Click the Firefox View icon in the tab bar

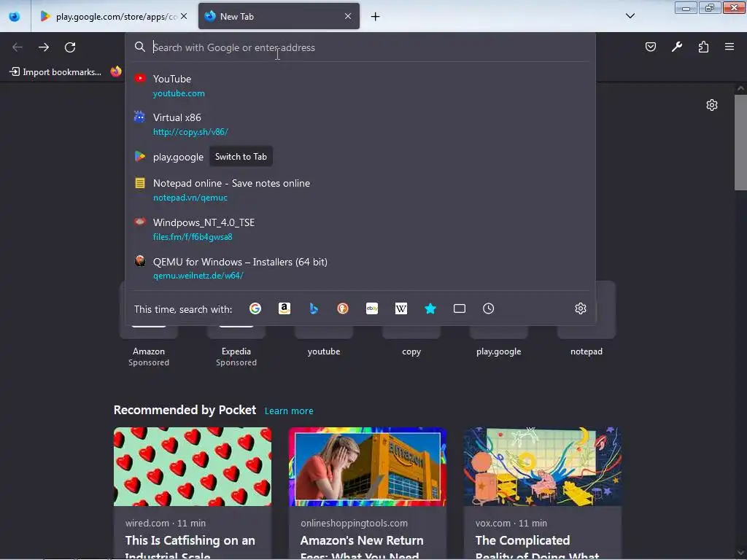point(15,16)
